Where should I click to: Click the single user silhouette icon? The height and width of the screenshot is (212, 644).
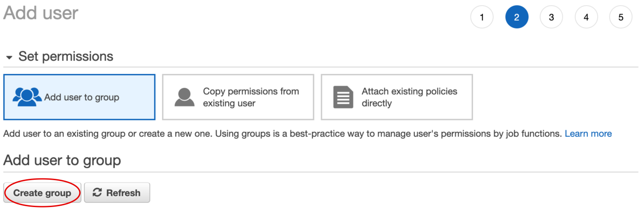pyautogui.click(x=184, y=97)
